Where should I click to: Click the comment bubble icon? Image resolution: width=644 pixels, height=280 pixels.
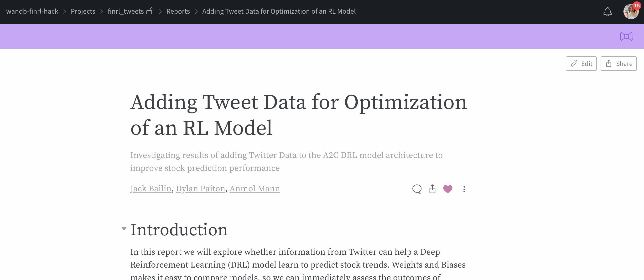pyautogui.click(x=416, y=189)
